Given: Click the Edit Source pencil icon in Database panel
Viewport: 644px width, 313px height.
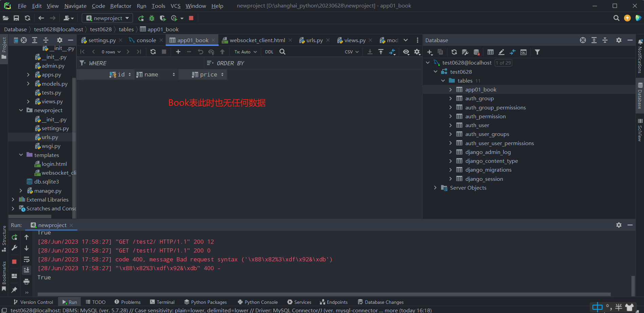Looking at the screenshot, I should (x=501, y=52).
